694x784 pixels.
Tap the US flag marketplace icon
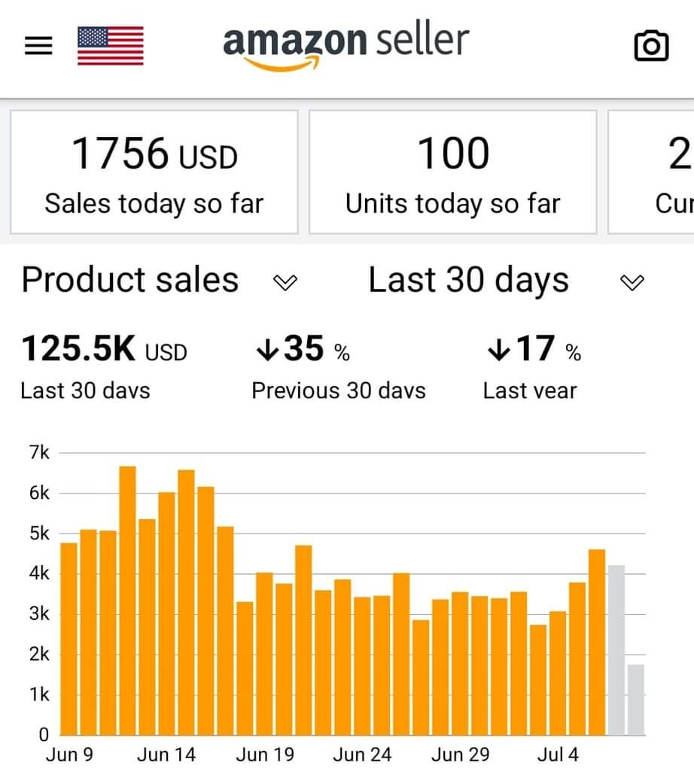coord(111,45)
